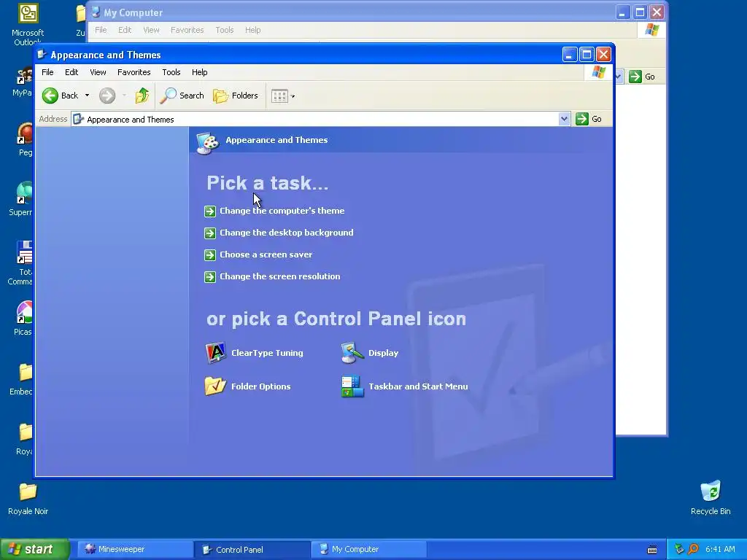The height and width of the screenshot is (560, 747).
Task: Click Change the screen resolution link
Action: coord(279,276)
